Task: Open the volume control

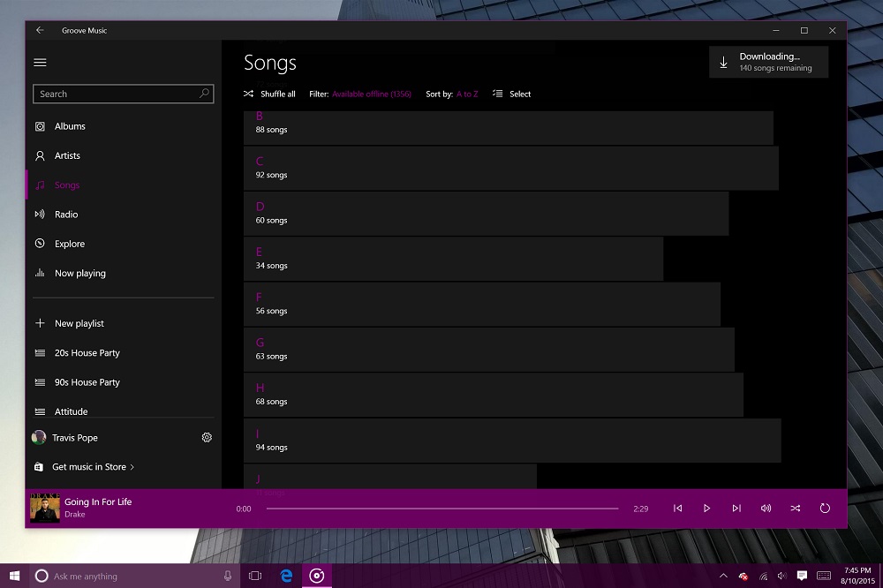Action: point(766,509)
